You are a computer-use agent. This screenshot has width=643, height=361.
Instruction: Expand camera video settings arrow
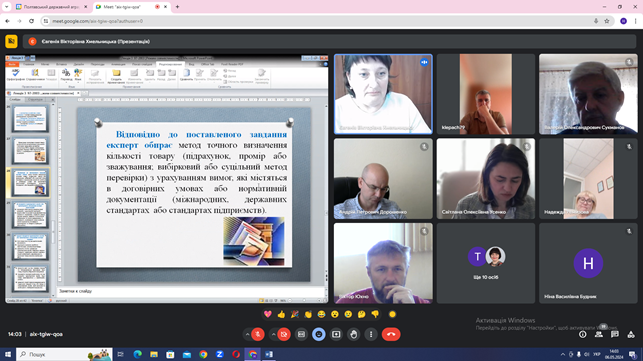(274, 334)
